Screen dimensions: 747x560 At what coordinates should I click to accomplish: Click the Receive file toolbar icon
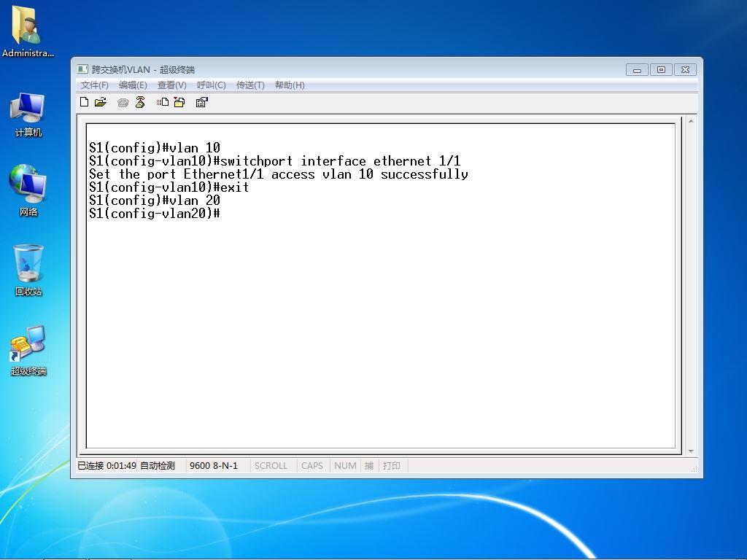click(179, 102)
